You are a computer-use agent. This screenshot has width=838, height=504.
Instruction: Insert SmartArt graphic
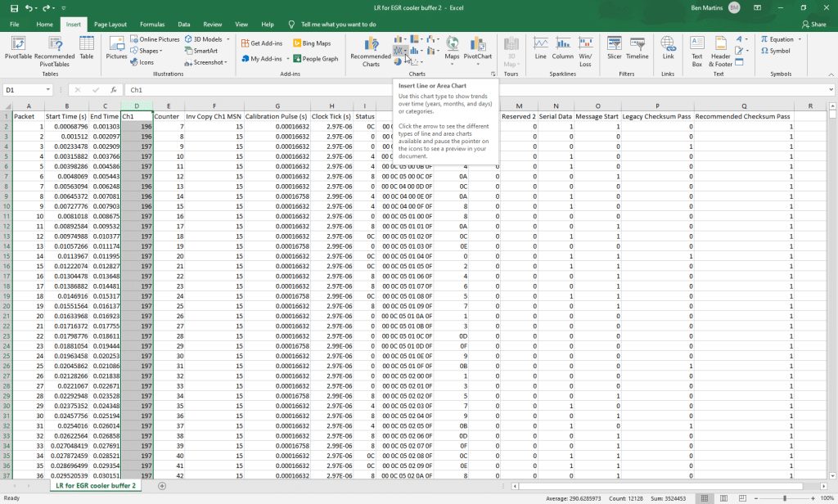pos(201,51)
